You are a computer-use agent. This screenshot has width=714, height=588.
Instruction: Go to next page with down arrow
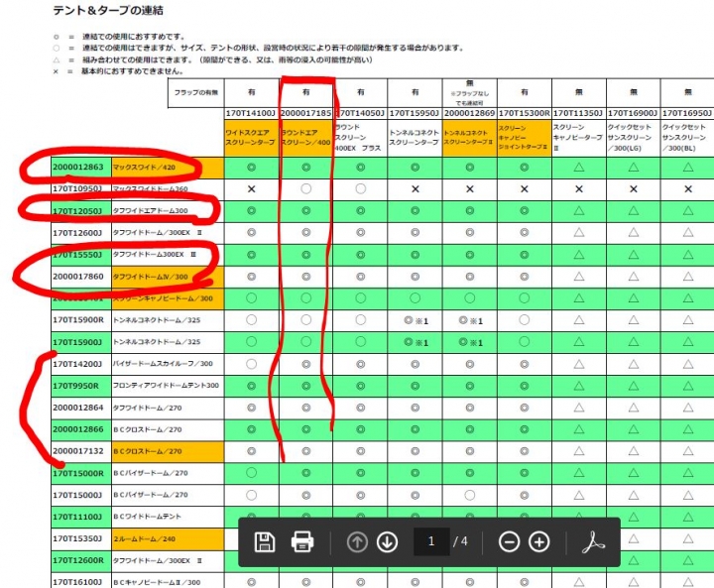pyautogui.click(x=387, y=542)
